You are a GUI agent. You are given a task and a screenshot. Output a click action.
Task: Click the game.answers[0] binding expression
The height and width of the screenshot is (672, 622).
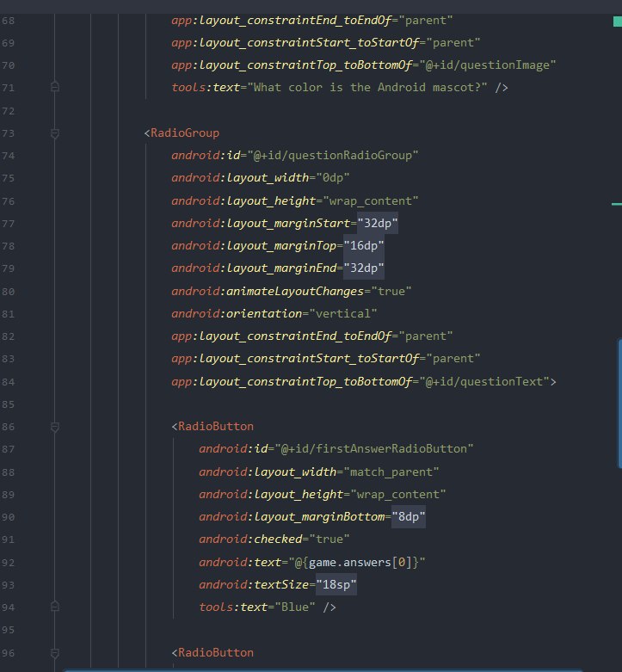click(x=360, y=562)
